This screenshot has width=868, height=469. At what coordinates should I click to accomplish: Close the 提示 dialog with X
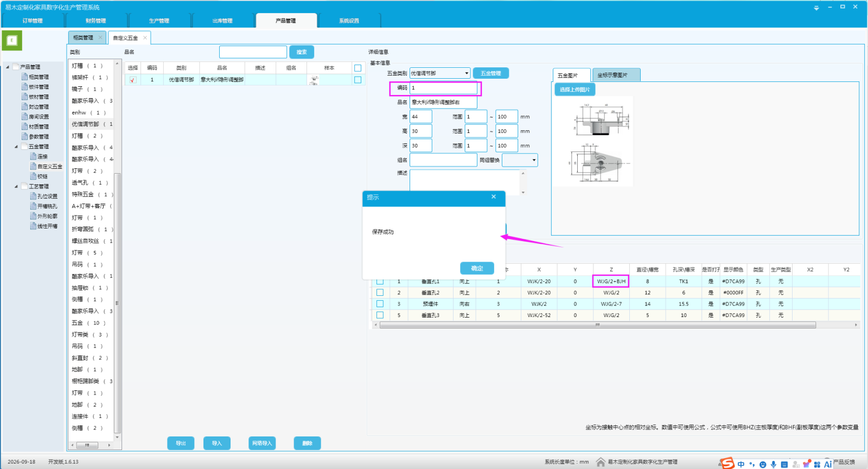[x=494, y=197]
